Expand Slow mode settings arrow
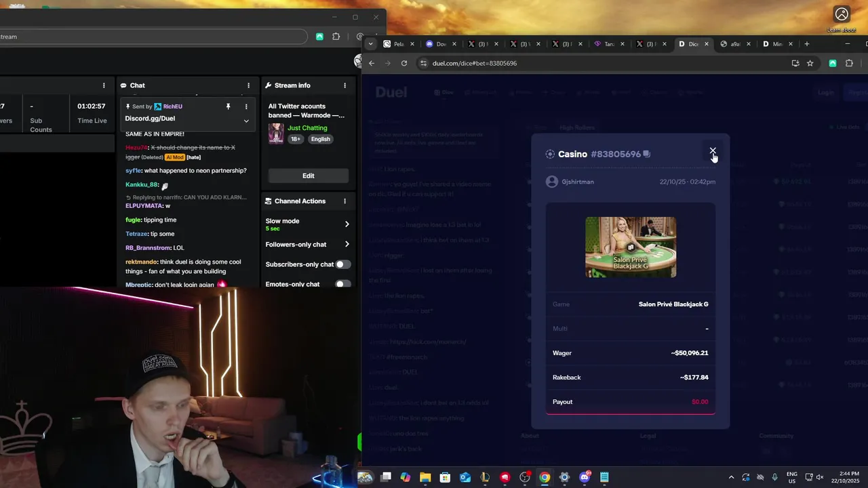 pos(347,224)
